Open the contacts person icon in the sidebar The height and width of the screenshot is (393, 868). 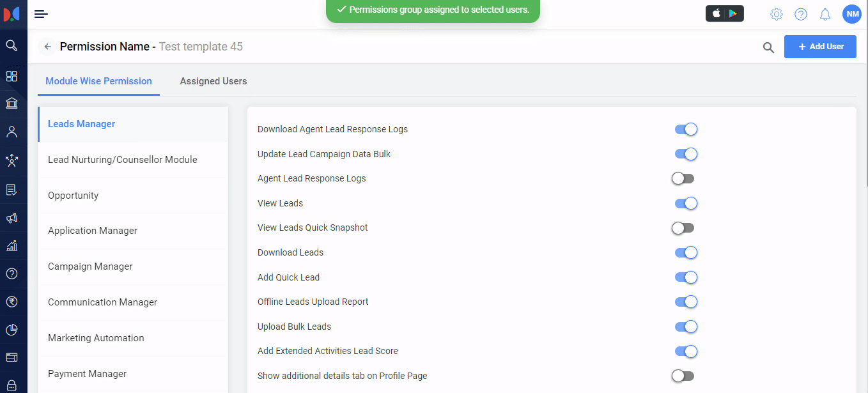tap(13, 132)
